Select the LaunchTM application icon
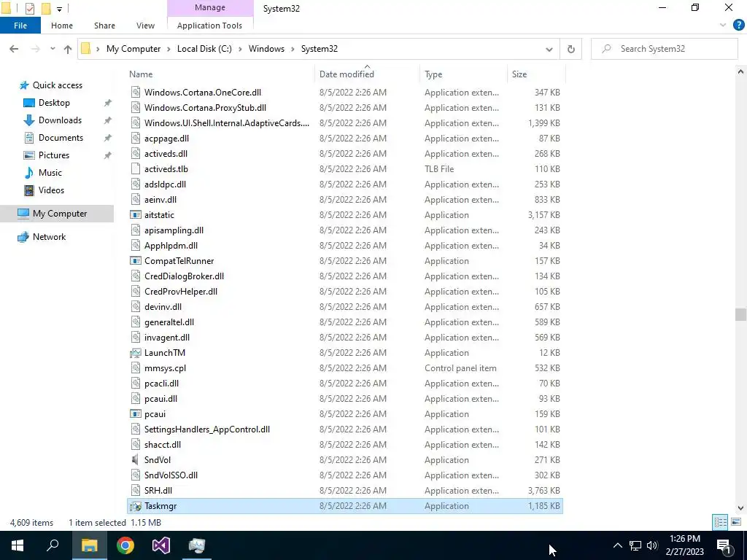This screenshot has height=560, width=747. (136, 353)
